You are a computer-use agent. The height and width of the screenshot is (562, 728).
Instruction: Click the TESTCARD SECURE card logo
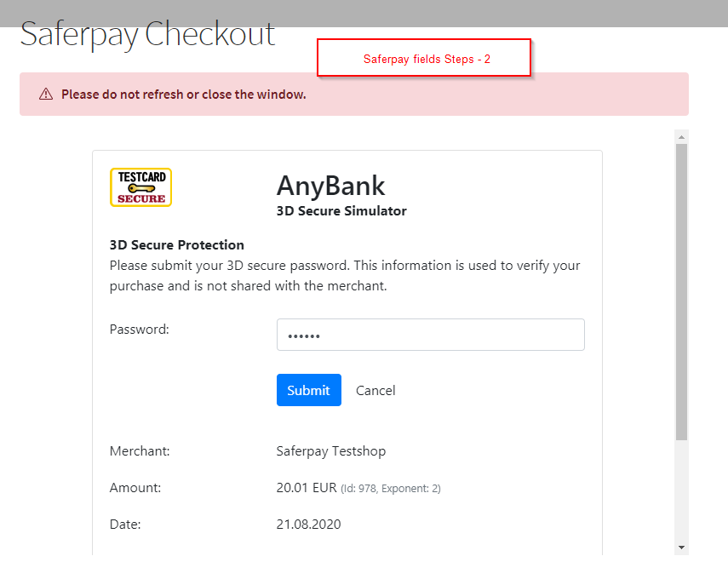[x=140, y=186]
